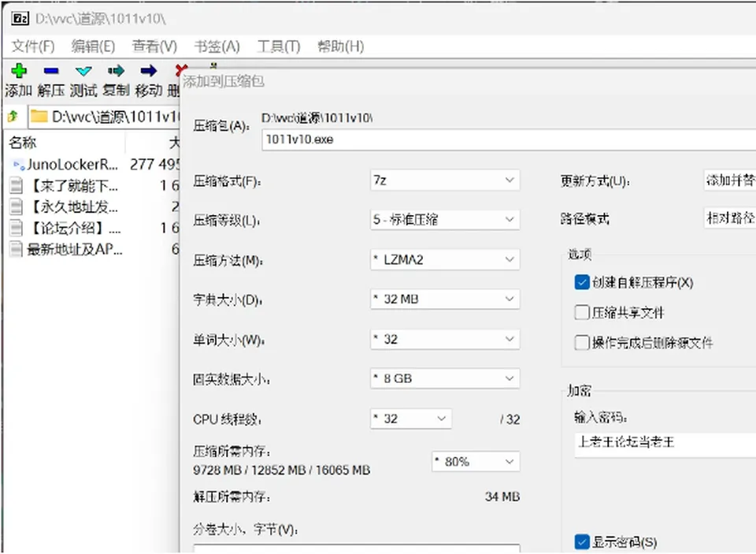Viewport: 756px width, 554px height.
Task: Click the Test (测试) checkmark icon
Action: pyautogui.click(x=83, y=72)
